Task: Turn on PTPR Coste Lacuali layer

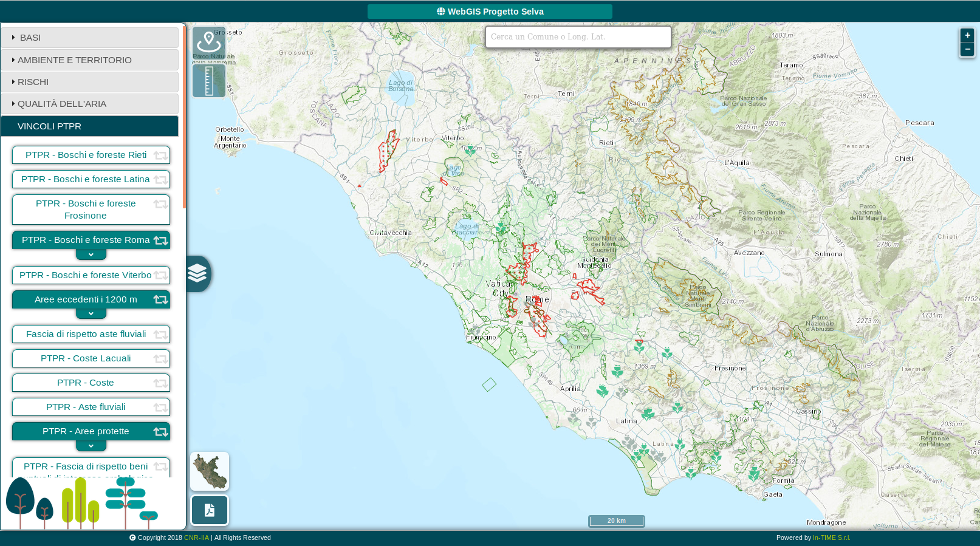Action: 86,358
